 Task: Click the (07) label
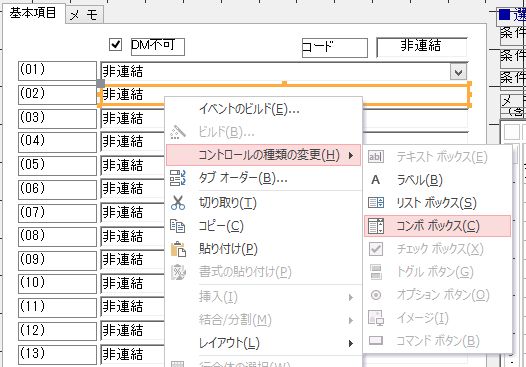57,213
